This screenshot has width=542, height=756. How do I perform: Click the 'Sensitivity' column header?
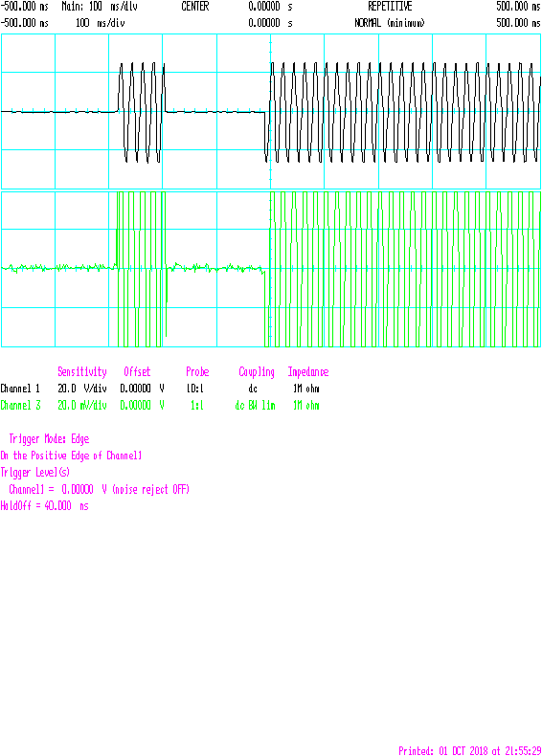tap(82, 371)
